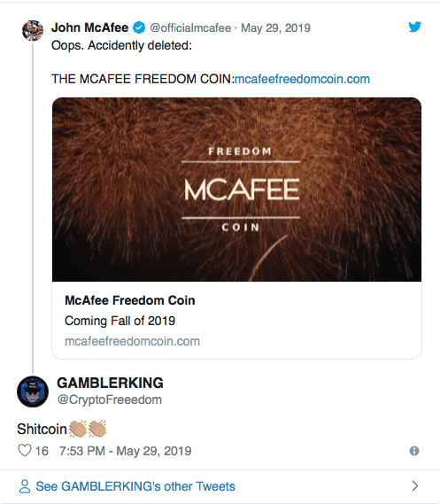440x504 pixels.
Task: Open John McAfee's profile avatar
Action: 33,30
